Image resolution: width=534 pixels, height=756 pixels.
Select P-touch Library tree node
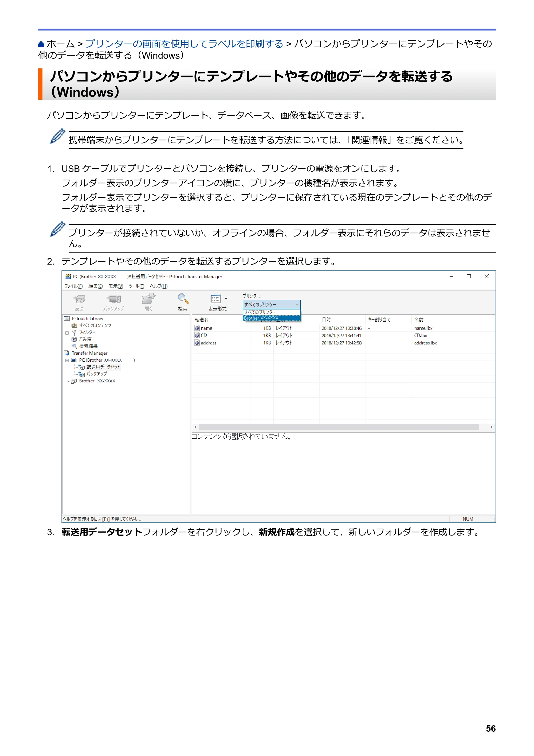click(87, 318)
